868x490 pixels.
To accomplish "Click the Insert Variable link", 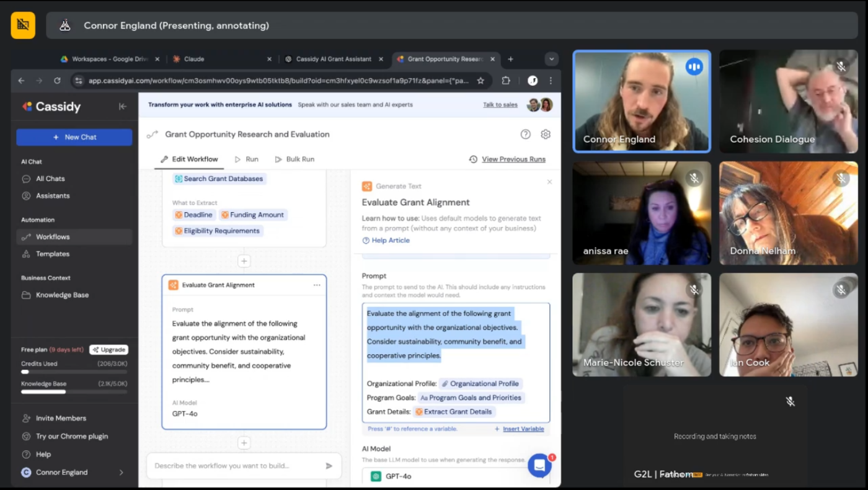I will 519,429.
